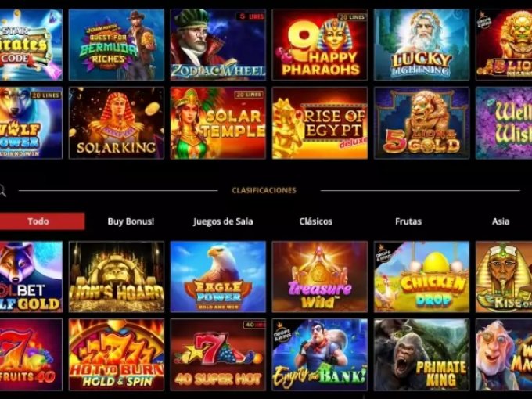This screenshot has width=532, height=399.
Task: Open 9 Happy Pharaohs game
Action: 320,45
